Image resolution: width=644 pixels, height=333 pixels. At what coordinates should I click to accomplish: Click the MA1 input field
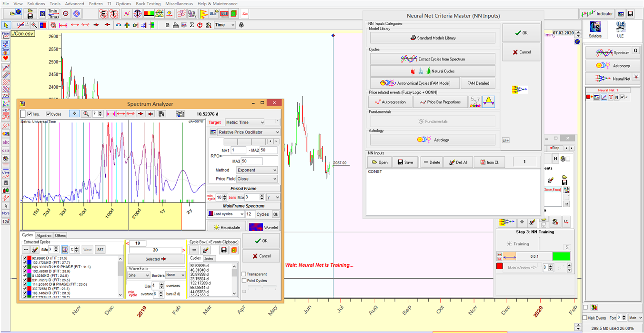pyautogui.click(x=238, y=150)
